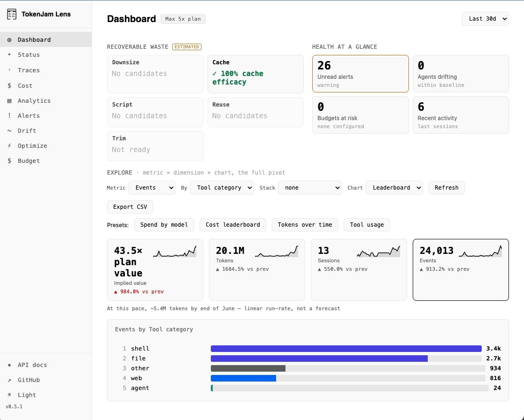
Task: Click the Sessions sparkline chart
Action: (378, 251)
